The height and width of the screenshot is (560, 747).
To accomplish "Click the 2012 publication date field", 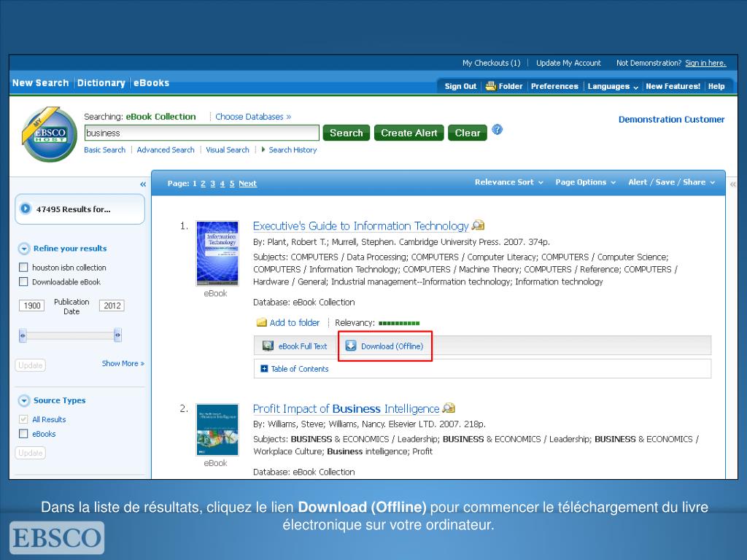I will point(112,306).
